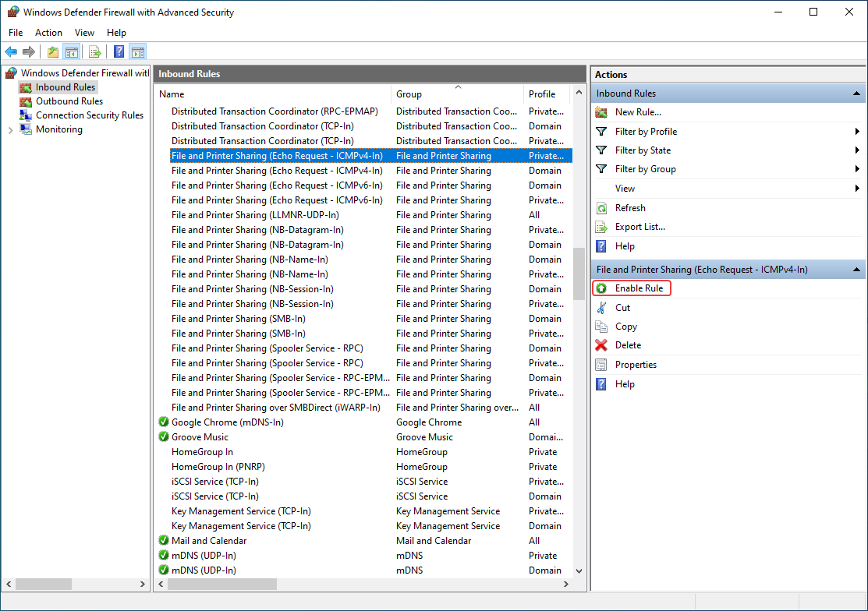Viewport: 868px width, 611px height.
Task: Click the Forward arrow toolbar icon
Action: pyautogui.click(x=29, y=52)
